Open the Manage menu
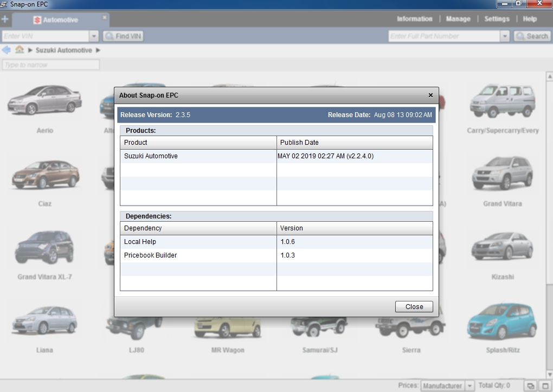 [458, 19]
